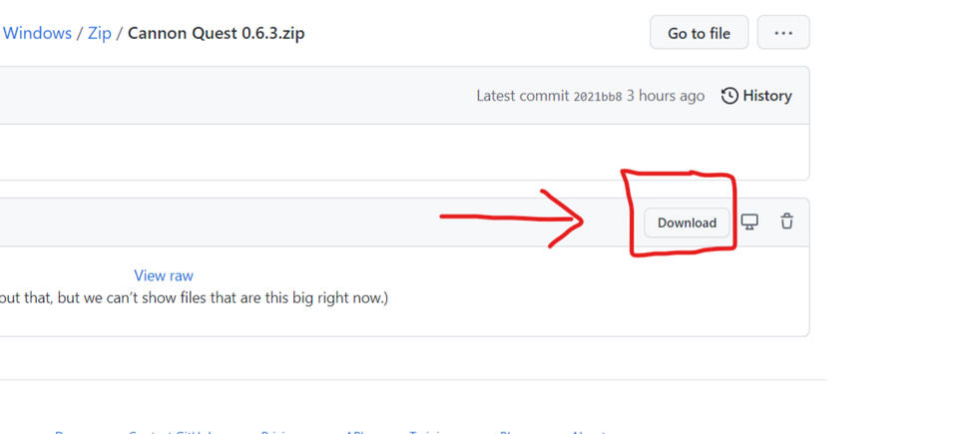
Task: Open the three-dots more options menu
Action: [x=783, y=33]
